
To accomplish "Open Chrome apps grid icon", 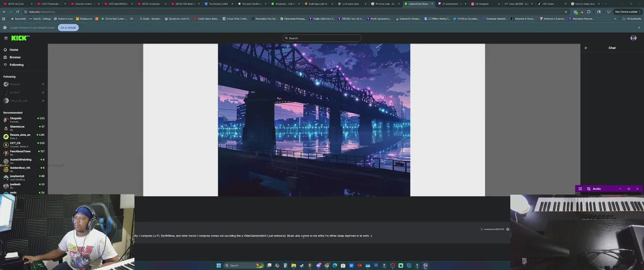I will (4, 19).
